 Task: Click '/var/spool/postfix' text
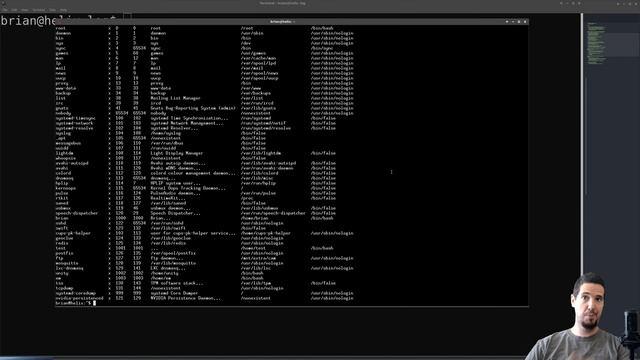173,253
